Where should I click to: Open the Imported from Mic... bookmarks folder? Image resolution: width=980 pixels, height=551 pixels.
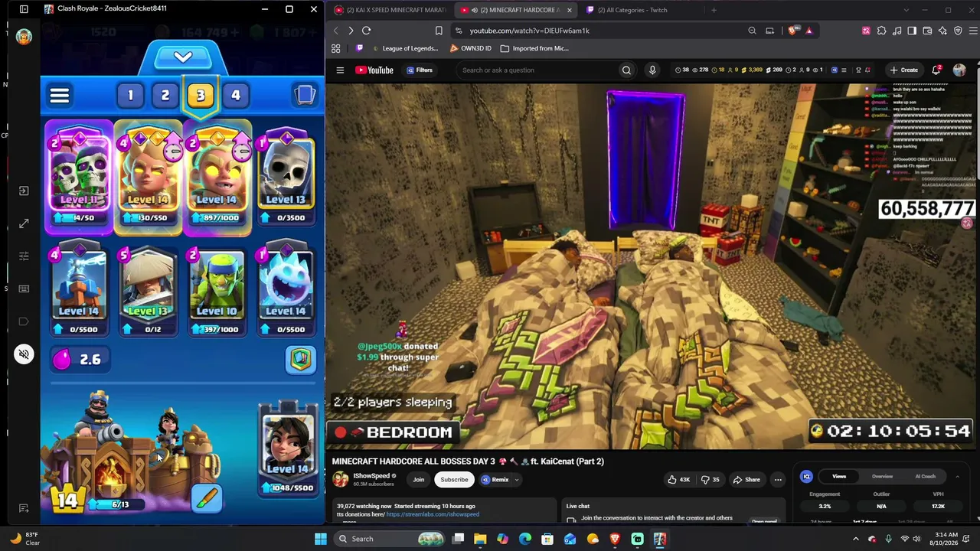[534, 48]
